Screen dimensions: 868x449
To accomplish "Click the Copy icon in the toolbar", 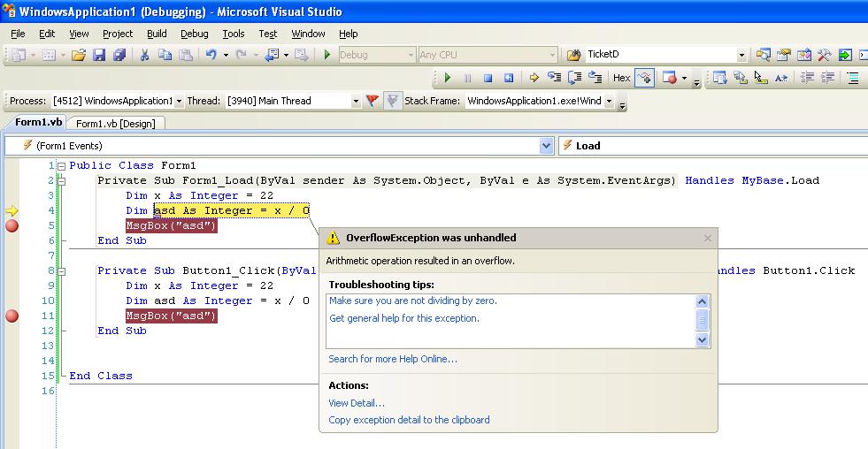I will coord(165,55).
